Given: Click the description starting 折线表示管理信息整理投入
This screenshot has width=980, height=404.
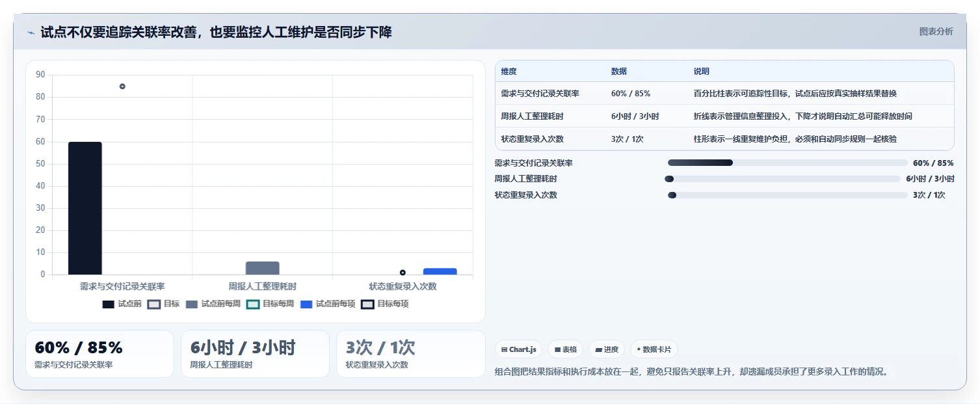Looking at the screenshot, I should (x=802, y=116).
